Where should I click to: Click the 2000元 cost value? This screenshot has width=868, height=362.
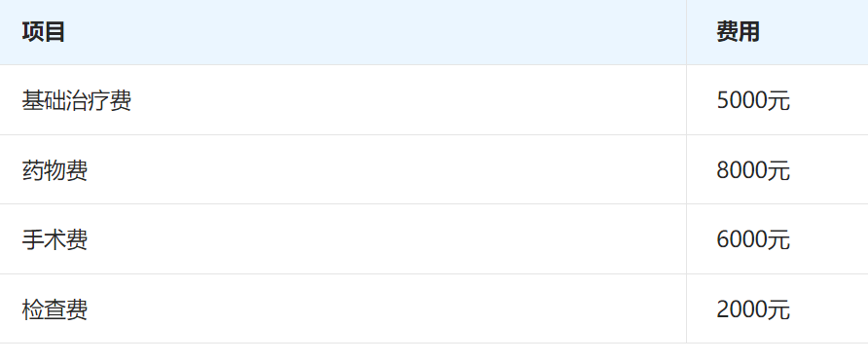[x=753, y=309]
